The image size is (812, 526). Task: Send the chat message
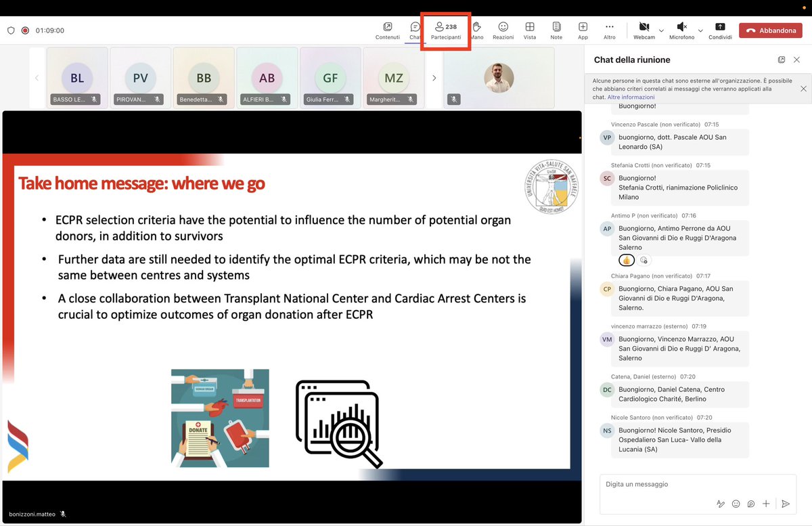coord(785,504)
